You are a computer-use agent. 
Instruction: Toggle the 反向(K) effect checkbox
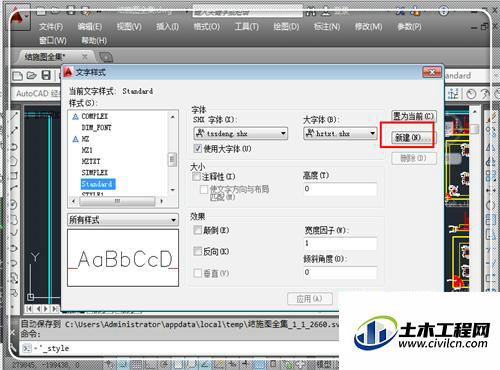pos(198,251)
